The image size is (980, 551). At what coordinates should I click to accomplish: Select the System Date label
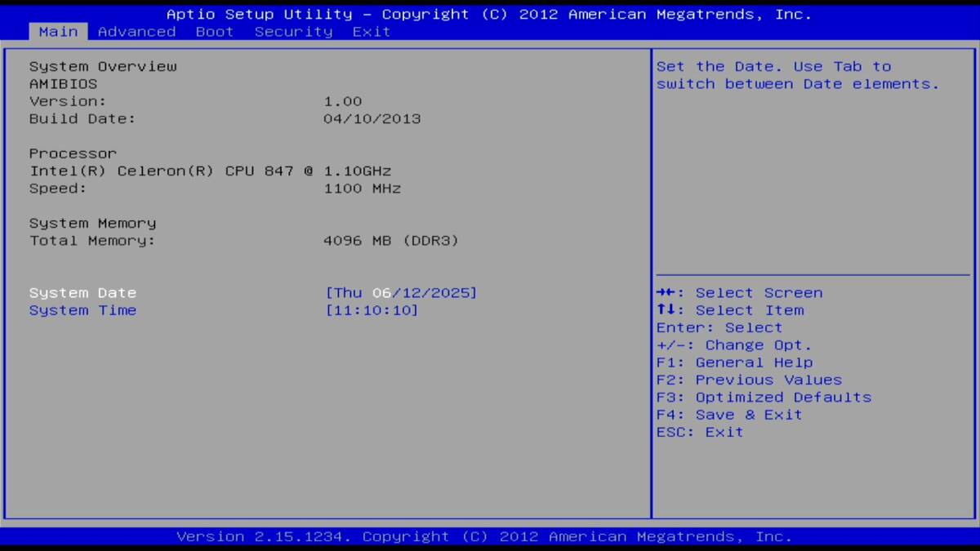[x=82, y=293]
